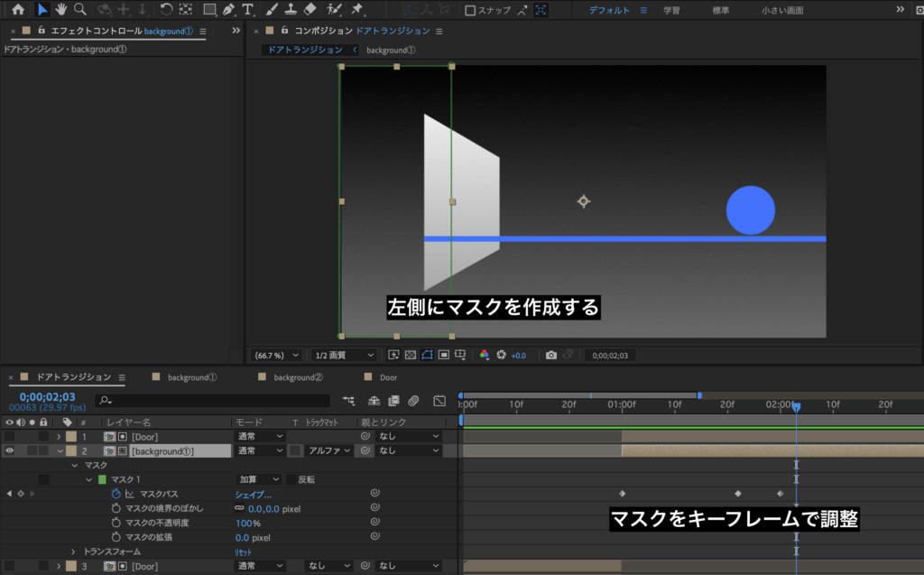
Task: Expand the トランスフォーム property group
Action: 74,552
